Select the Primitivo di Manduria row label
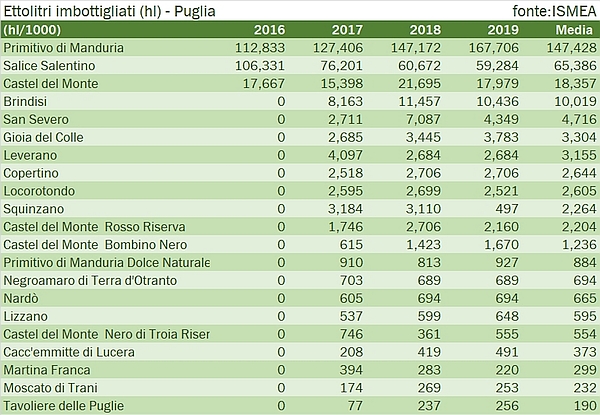This screenshot has height=415, width=600. pyautogui.click(x=64, y=47)
